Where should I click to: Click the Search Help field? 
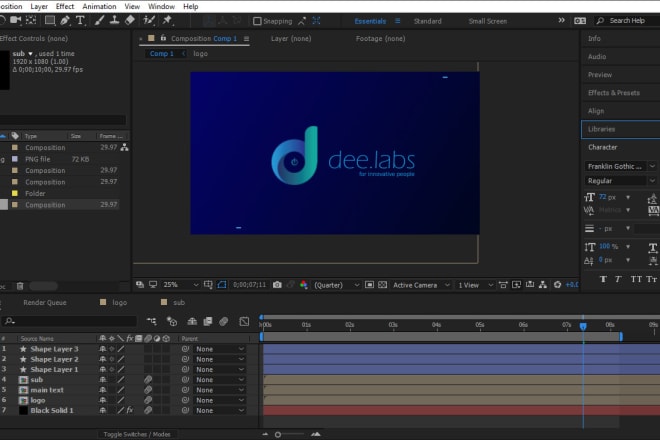[x=627, y=21]
